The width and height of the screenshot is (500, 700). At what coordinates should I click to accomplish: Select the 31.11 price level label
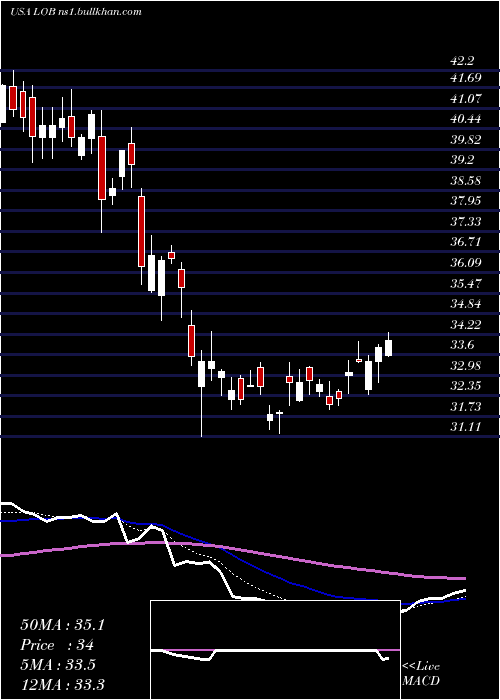pos(466,427)
